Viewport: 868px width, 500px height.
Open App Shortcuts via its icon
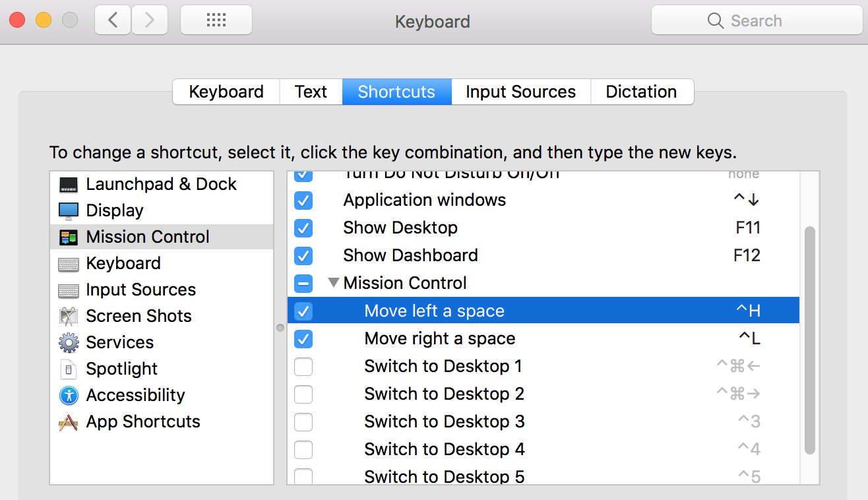[69, 422]
